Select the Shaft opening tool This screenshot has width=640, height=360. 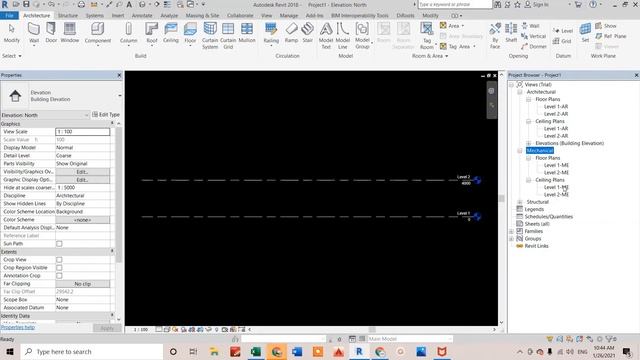pos(511,33)
